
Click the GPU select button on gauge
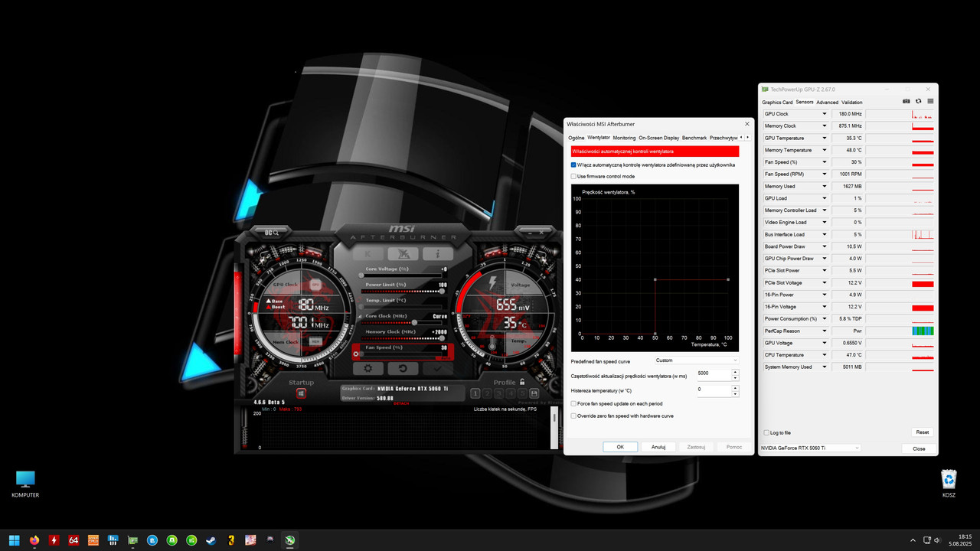click(x=315, y=285)
